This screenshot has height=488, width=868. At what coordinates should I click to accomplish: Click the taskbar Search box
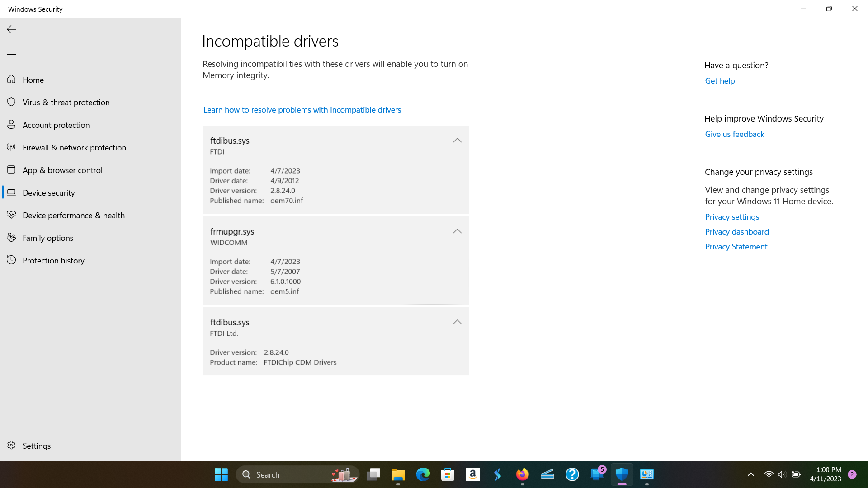pyautogui.click(x=297, y=474)
